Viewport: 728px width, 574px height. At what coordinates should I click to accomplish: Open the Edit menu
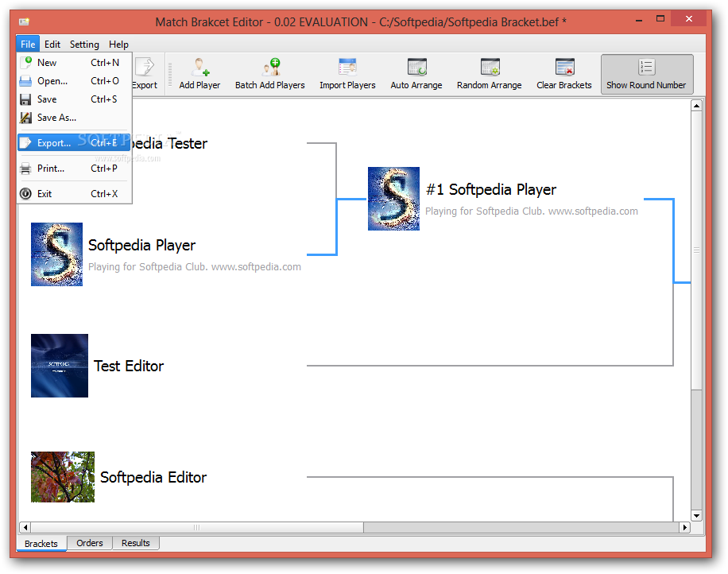[52, 44]
